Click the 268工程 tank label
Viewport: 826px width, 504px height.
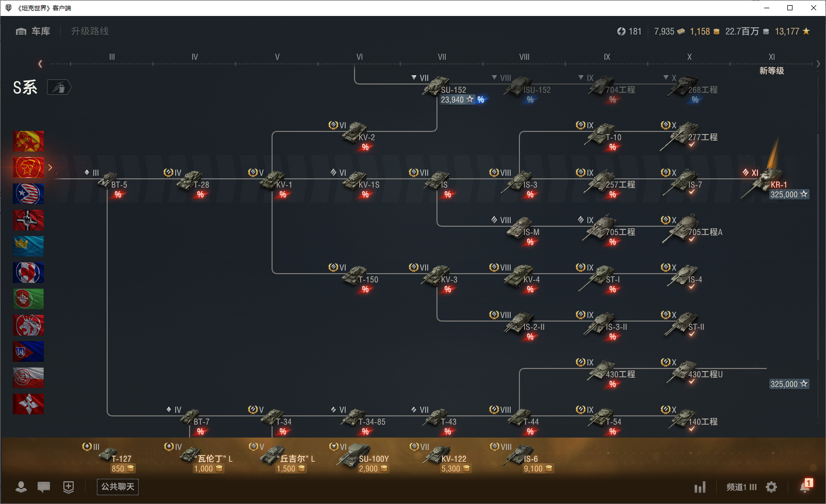pyautogui.click(x=703, y=90)
